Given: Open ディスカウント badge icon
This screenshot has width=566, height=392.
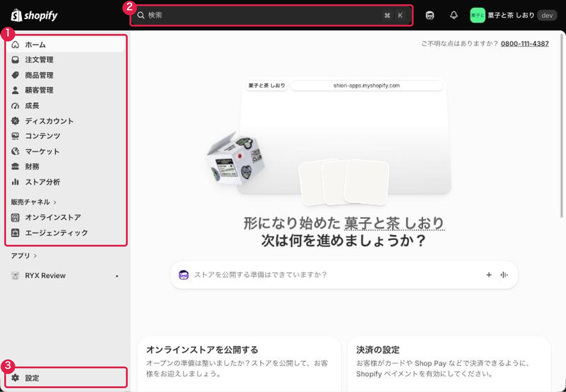Looking at the screenshot, I should (x=15, y=121).
